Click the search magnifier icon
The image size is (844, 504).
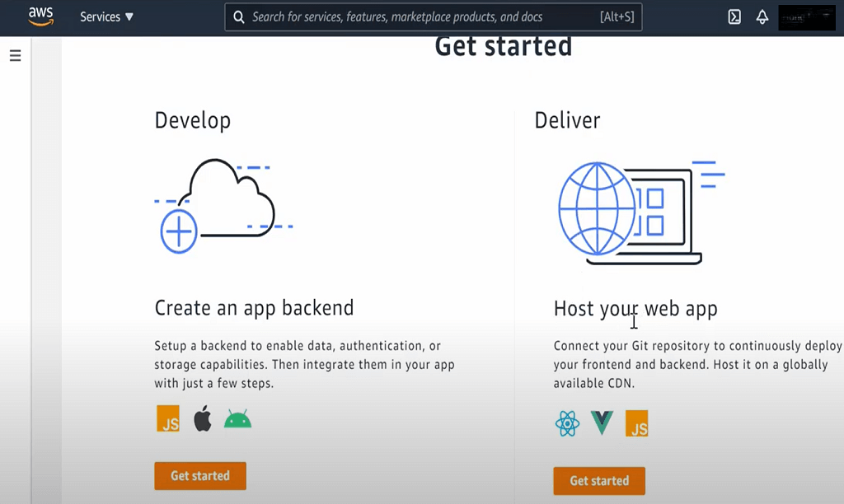tap(238, 17)
